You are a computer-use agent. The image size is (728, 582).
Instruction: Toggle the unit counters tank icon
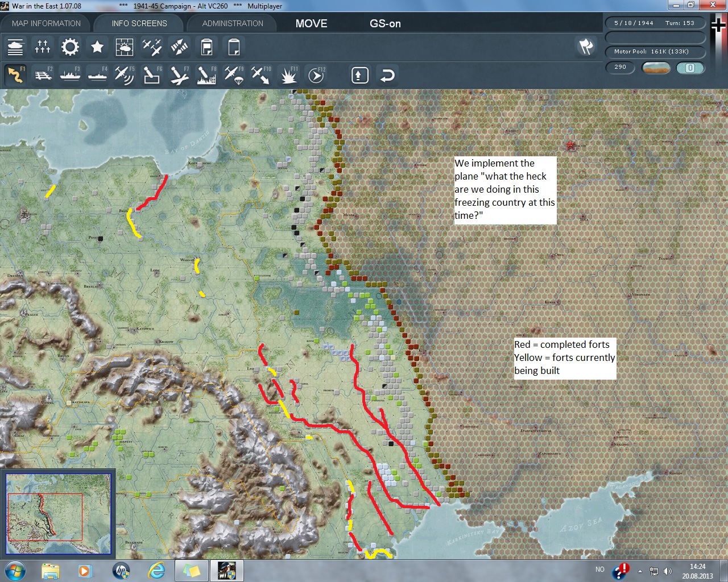[x=15, y=47]
